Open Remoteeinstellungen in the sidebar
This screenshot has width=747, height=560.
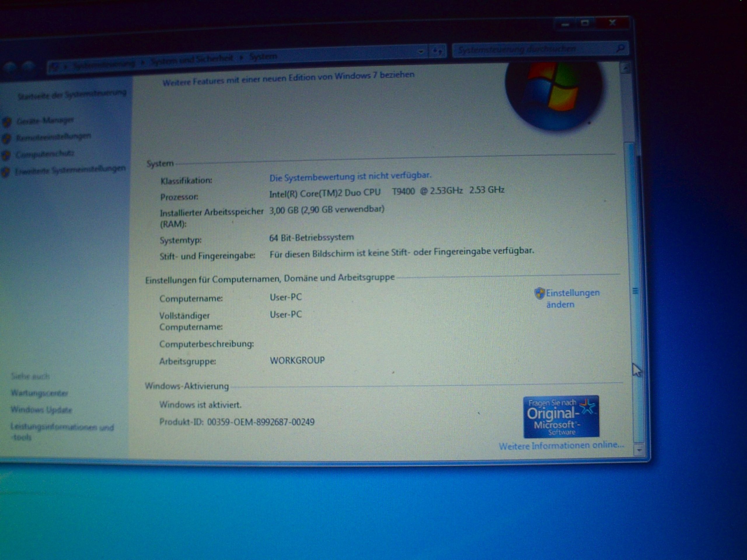tap(53, 137)
